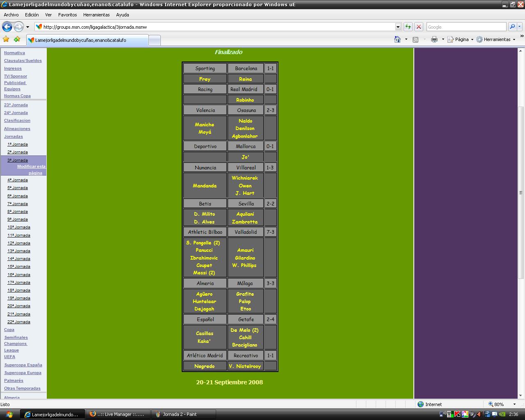Open the Clausulas/Sueldos link
This screenshot has height=420, width=525.
coord(23,61)
